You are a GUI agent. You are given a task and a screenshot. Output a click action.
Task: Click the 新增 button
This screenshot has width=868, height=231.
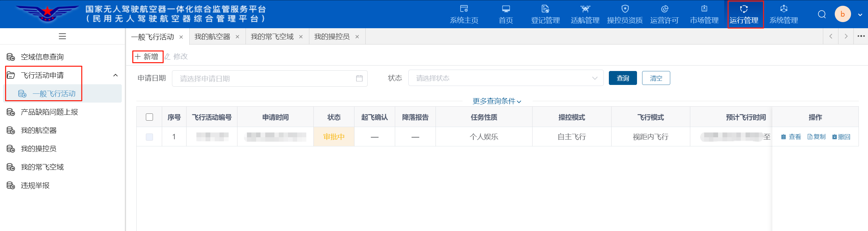147,57
